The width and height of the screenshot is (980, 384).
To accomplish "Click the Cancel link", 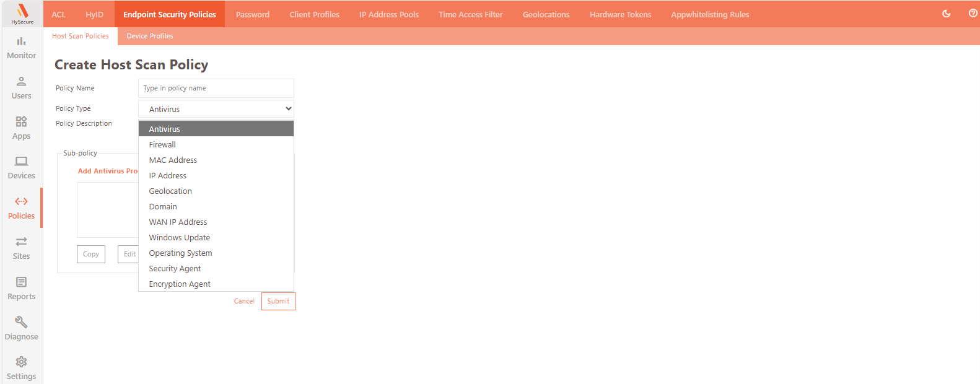I will pyautogui.click(x=244, y=301).
